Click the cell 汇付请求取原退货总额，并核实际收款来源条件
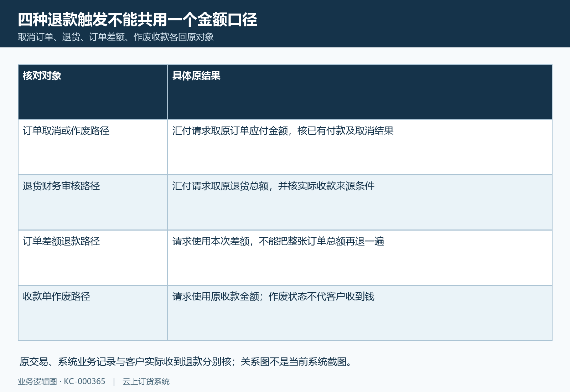The height and width of the screenshot is (392, 570). (x=360, y=202)
